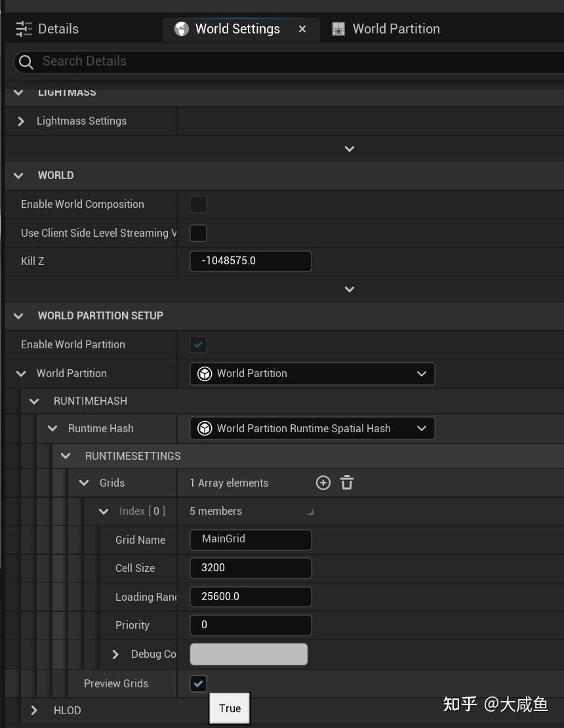
Task: Switch to the World Partition tab
Action: click(395, 29)
